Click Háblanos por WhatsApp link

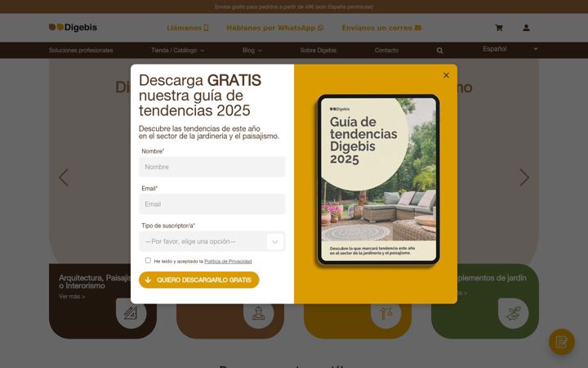275,28
